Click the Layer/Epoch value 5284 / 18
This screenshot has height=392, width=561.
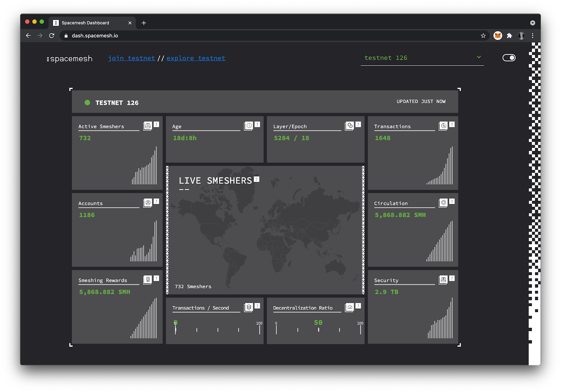click(x=291, y=138)
